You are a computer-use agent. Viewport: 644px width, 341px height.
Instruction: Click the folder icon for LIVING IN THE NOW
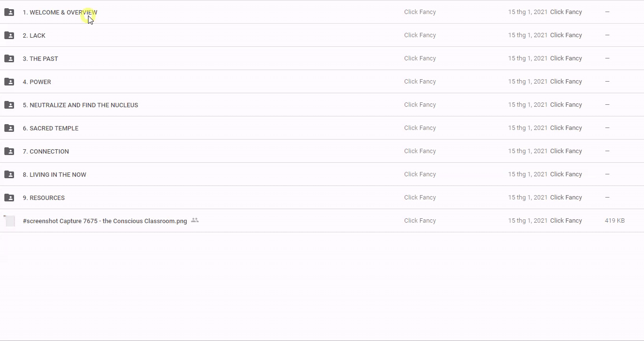(9, 174)
